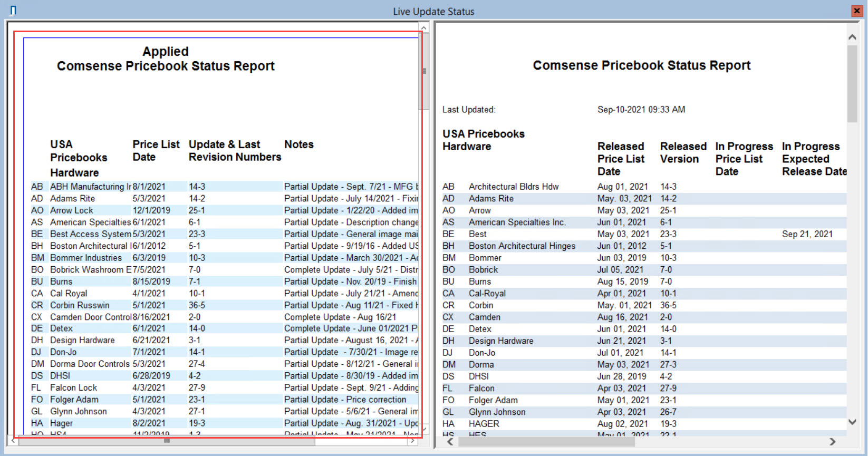
Task: Click 'Glynn Johnson' in left report
Action: pyautogui.click(x=79, y=412)
